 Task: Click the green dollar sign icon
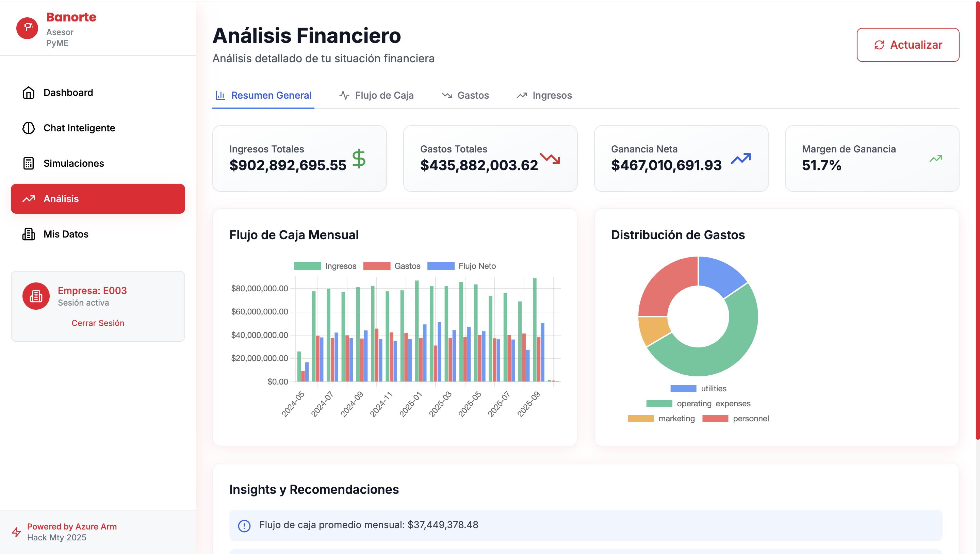pos(358,159)
